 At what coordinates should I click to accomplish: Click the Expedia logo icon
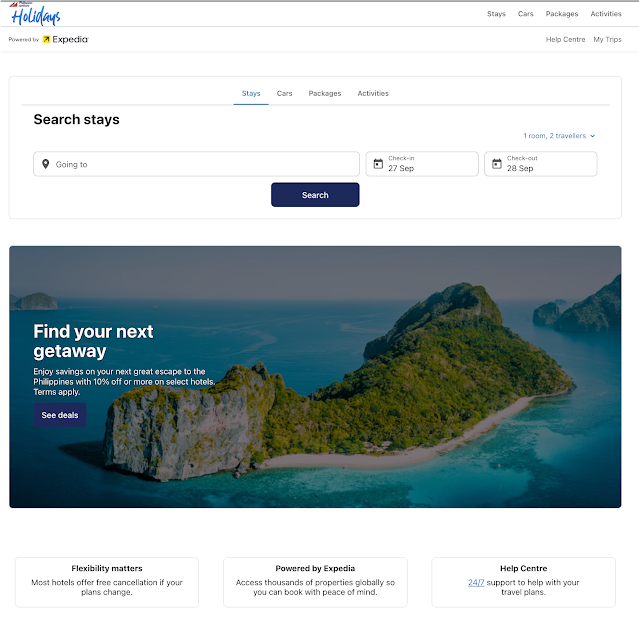pos(46,39)
